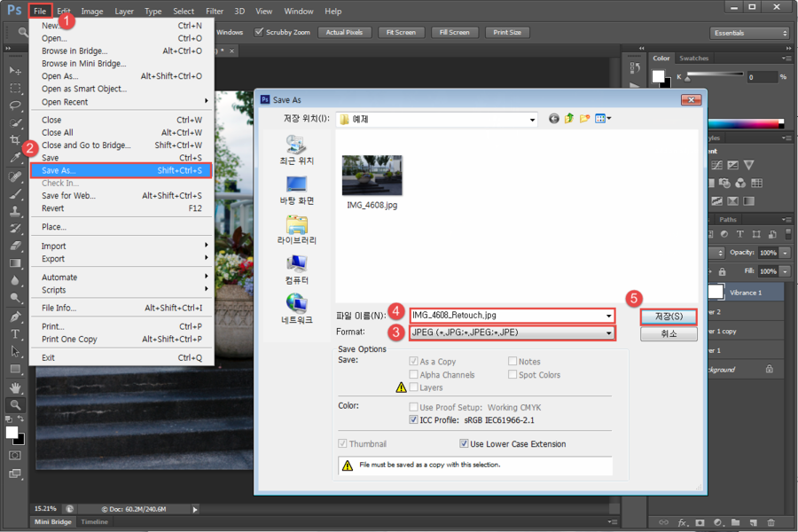Select the Gradient tool
The image size is (798, 532).
[15, 263]
